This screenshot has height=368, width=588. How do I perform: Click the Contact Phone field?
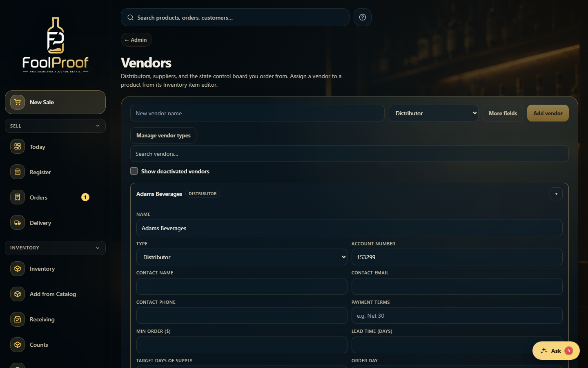point(242,316)
